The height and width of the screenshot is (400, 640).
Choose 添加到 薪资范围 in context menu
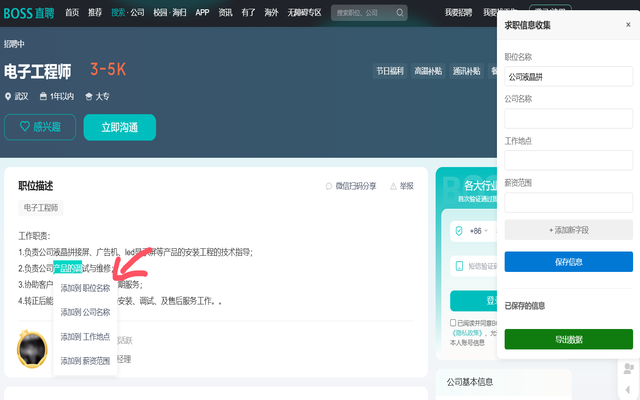point(85,361)
